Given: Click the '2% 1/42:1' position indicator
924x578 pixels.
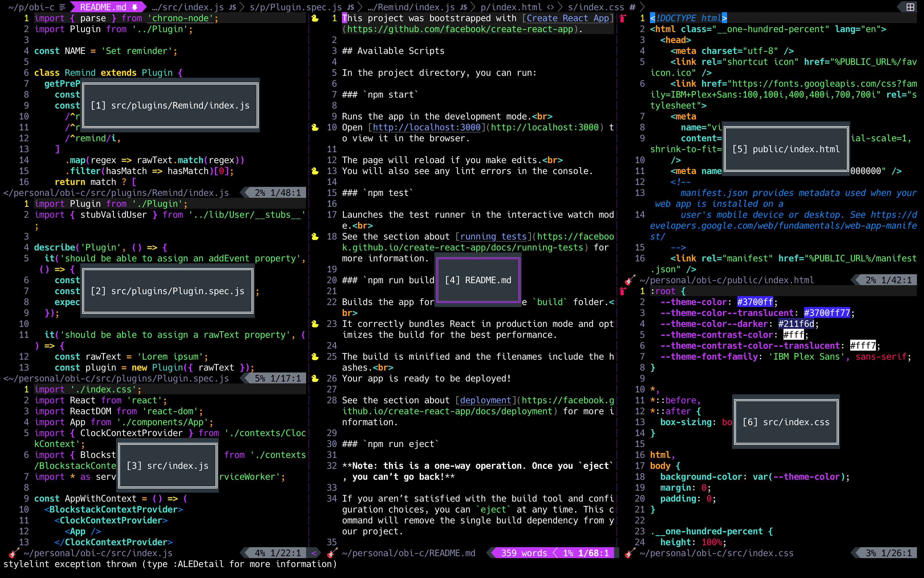Looking at the screenshot, I should point(889,280).
